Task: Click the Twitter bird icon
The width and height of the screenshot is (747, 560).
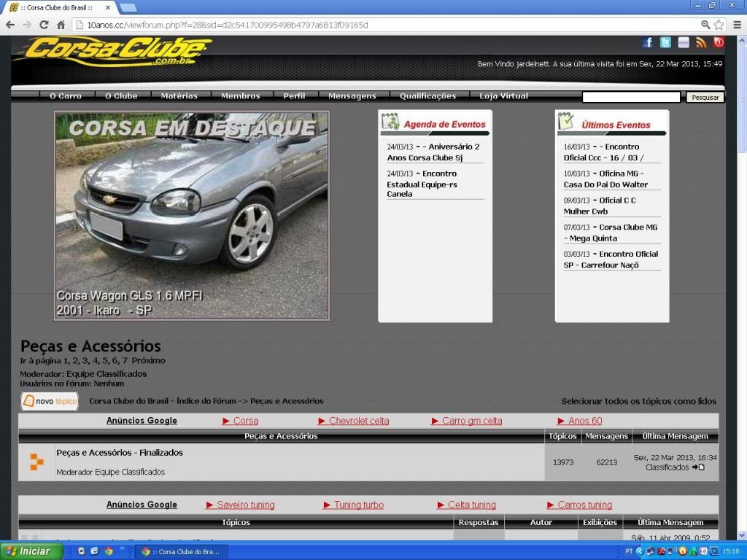Action: [x=665, y=43]
